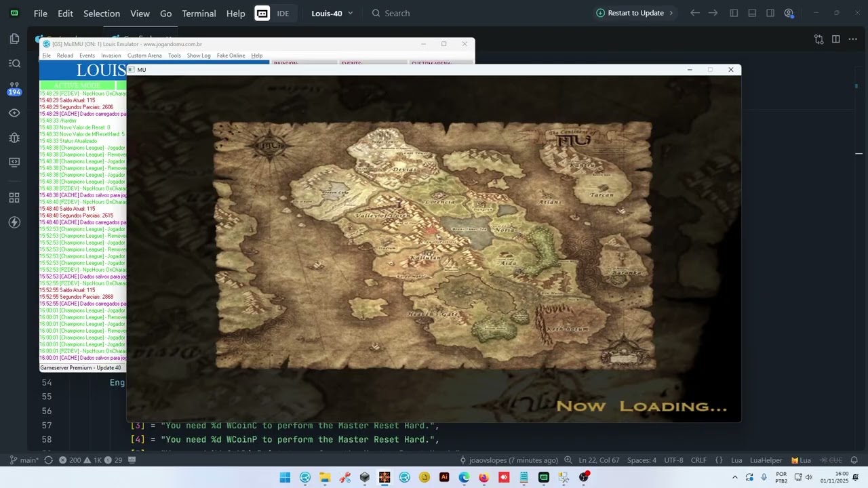This screenshot has height=488, width=868.
Task: Open the Terminal menu
Action: (x=199, y=13)
